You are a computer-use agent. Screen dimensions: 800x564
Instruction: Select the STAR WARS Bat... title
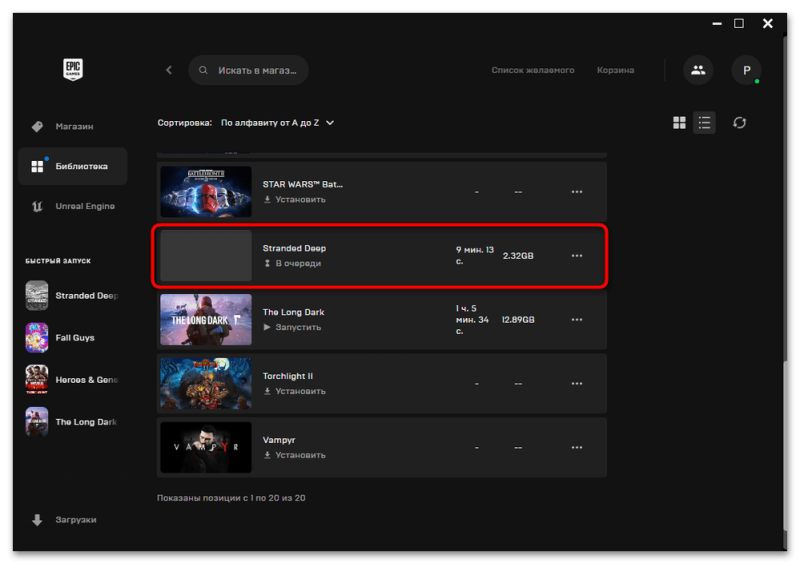click(x=303, y=184)
